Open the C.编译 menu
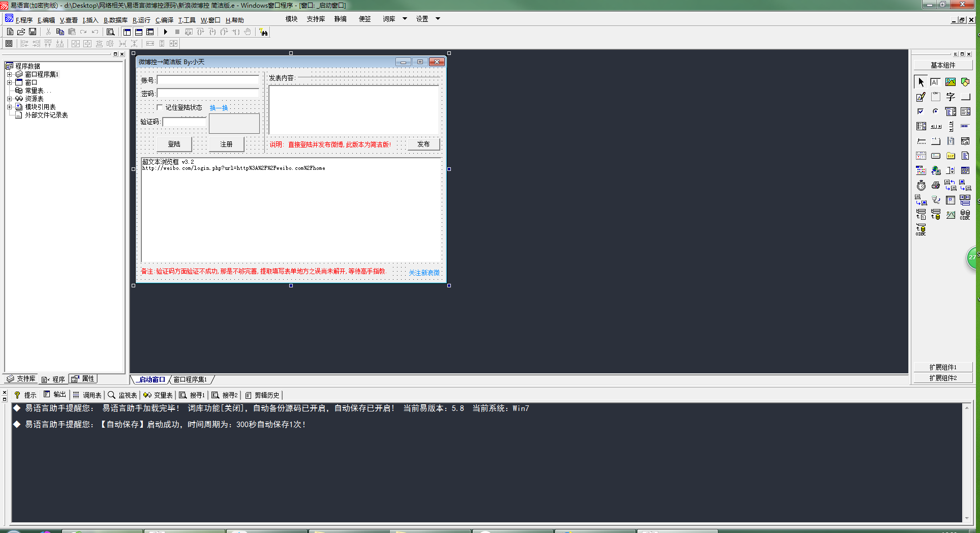Image resolution: width=980 pixels, height=533 pixels. pos(164,20)
